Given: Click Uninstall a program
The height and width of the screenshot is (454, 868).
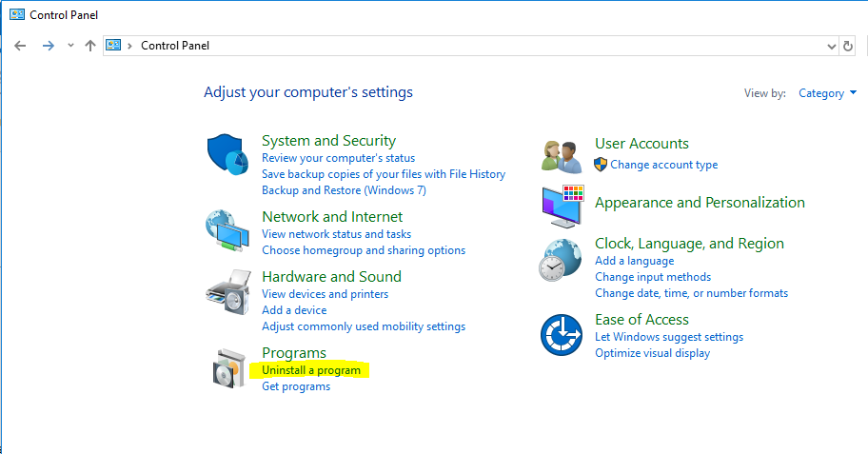Looking at the screenshot, I should coord(311,370).
